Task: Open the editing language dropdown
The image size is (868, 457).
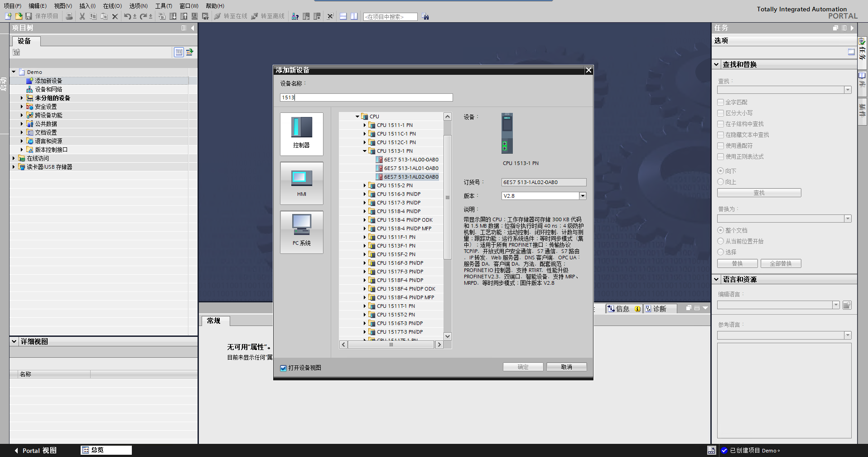Action: click(x=836, y=305)
